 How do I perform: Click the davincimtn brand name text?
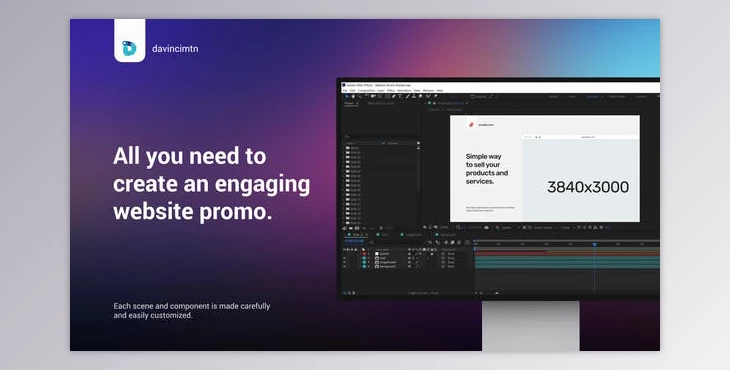(x=175, y=48)
